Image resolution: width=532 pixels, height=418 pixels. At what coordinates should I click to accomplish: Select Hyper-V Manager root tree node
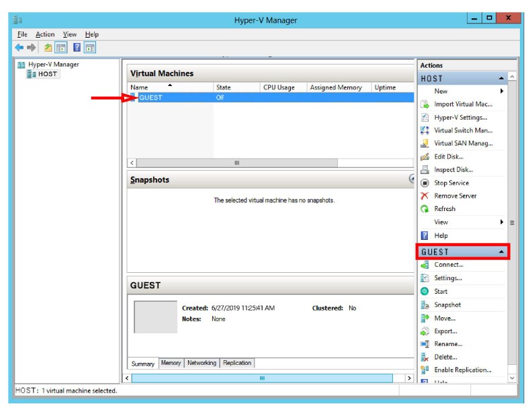pos(53,65)
